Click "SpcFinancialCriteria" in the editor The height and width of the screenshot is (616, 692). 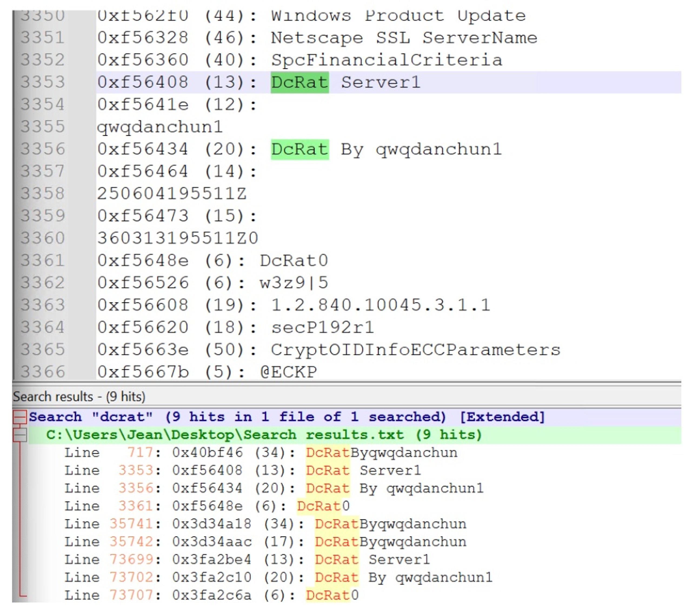[x=387, y=60]
